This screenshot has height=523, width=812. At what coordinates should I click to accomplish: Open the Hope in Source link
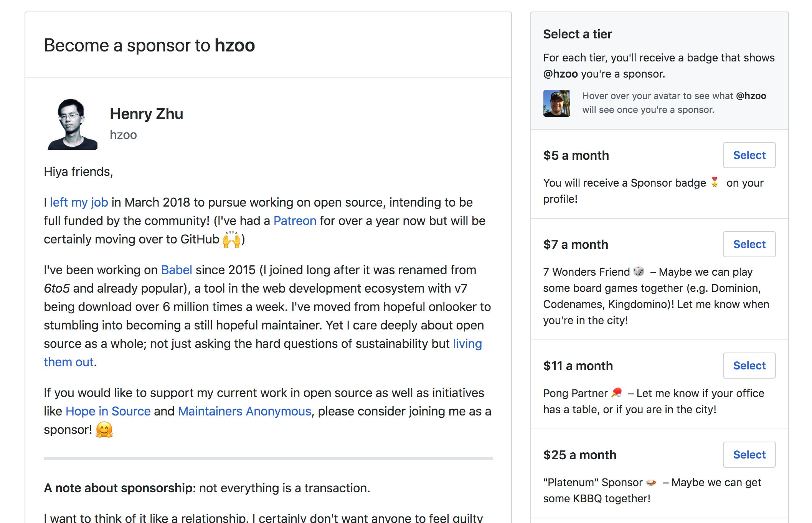[x=108, y=411]
